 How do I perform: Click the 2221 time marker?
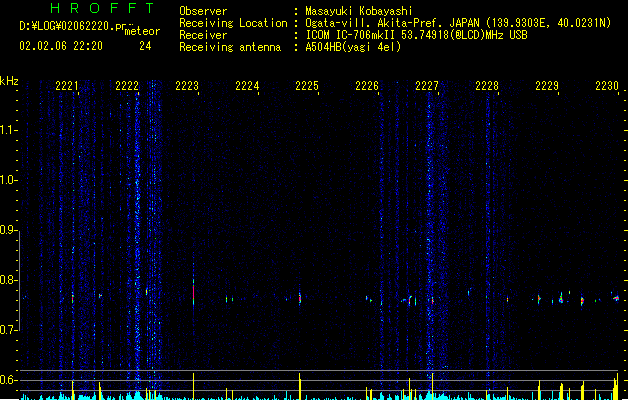pyautogui.click(x=67, y=86)
